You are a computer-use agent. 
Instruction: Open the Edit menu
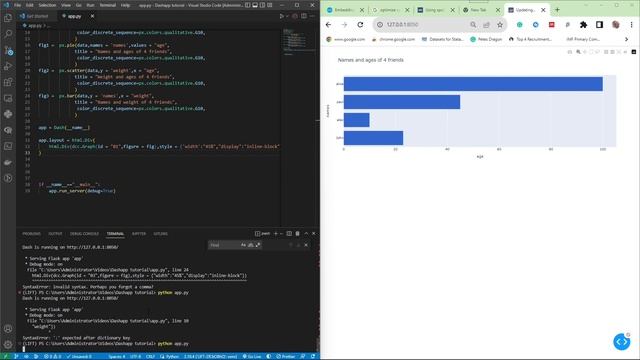pyautogui.click(x=30, y=5)
